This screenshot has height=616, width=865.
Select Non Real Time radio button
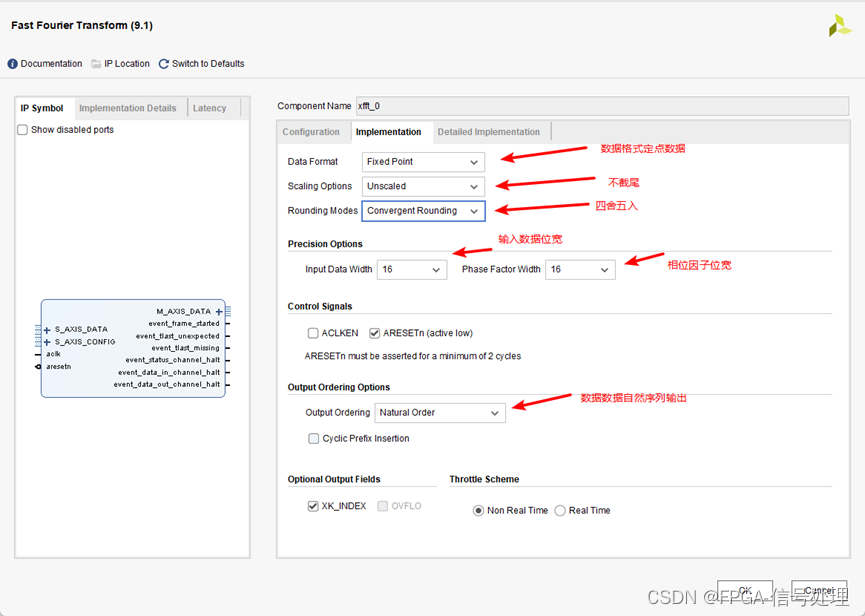point(478,511)
